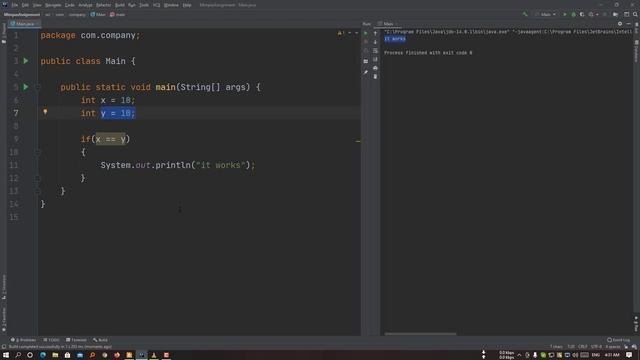This screenshot has height=360, width=640.
Task: Click the fold end marker at line 12
Action: tap(37, 178)
